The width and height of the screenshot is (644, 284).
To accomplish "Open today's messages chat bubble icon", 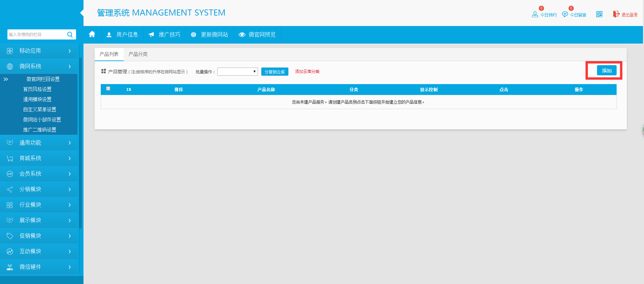I will [x=565, y=15].
